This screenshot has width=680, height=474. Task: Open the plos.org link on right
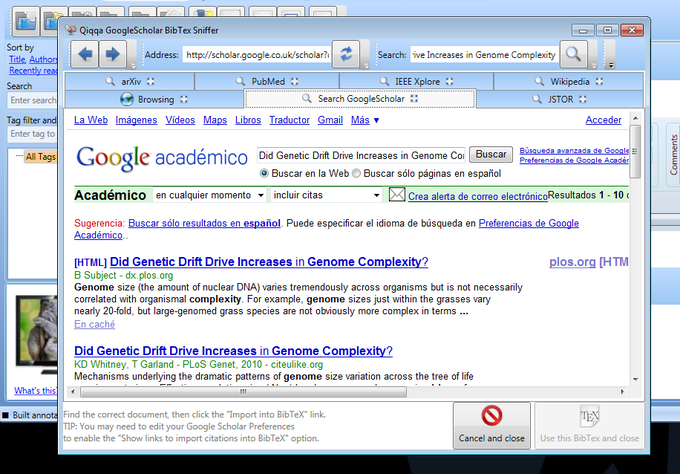pyautogui.click(x=572, y=262)
